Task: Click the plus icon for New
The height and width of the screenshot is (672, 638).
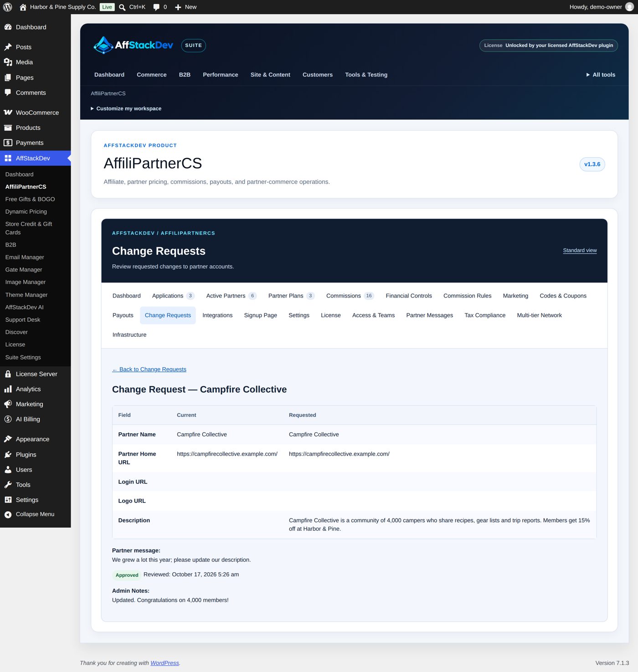Action: point(178,7)
